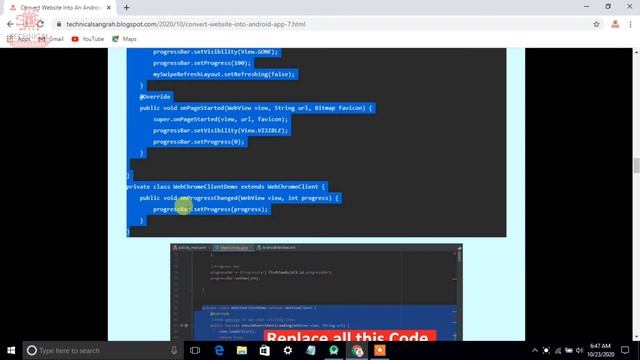Click 'progressBar.setProgress(progress);' code line
The image size is (640, 360).
(x=211, y=209)
